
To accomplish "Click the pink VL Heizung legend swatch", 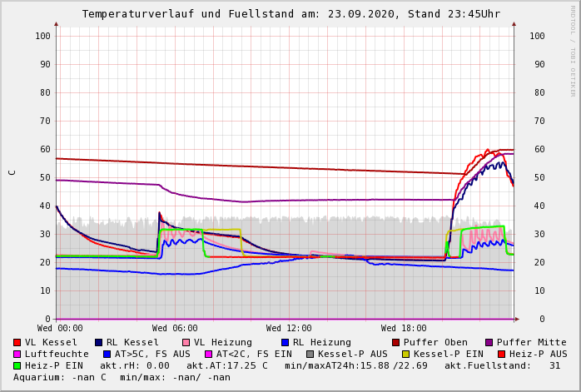I will pos(186,343).
